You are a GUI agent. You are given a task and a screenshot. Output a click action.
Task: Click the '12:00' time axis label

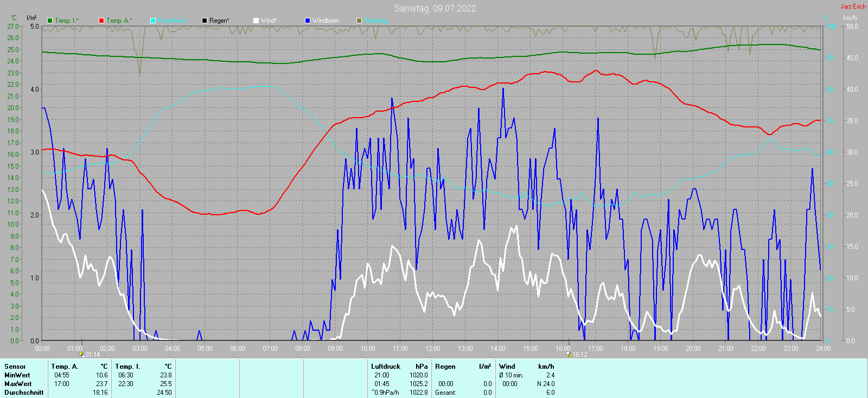pos(433,349)
